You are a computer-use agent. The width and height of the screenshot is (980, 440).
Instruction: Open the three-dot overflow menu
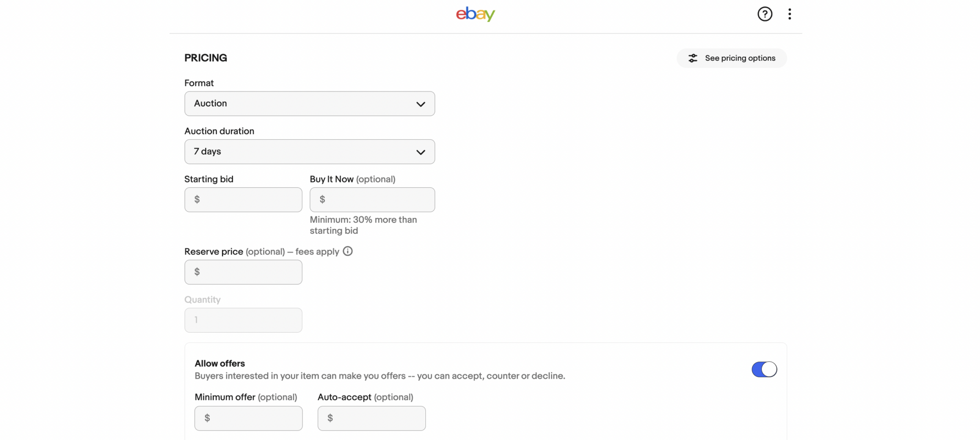[789, 14]
